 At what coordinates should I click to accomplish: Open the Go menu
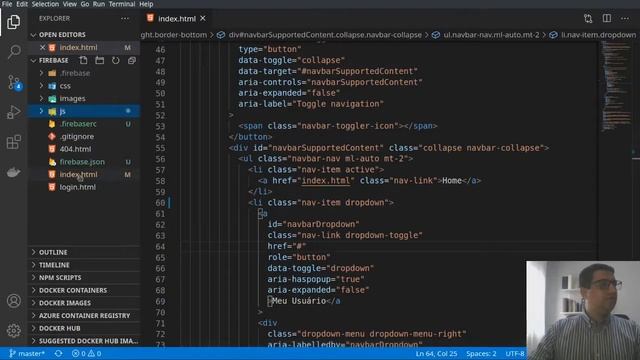pyautogui.click(x=85, y=4)
